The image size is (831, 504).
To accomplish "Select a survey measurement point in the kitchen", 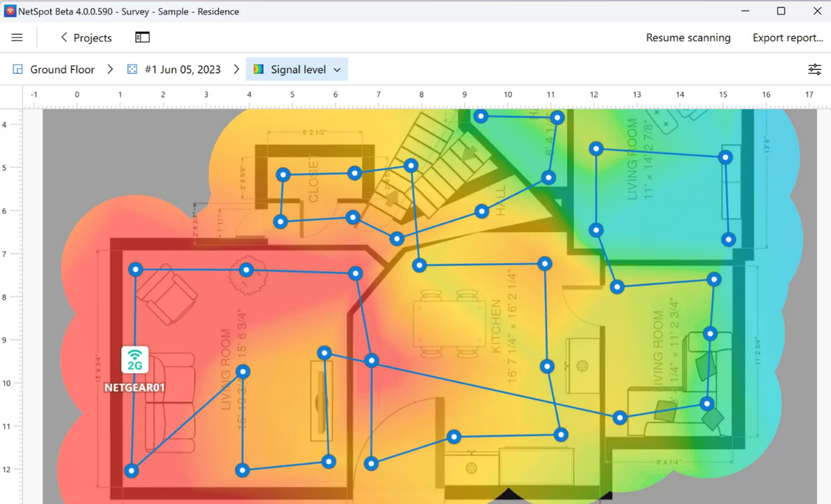I will tap(547, 366).
